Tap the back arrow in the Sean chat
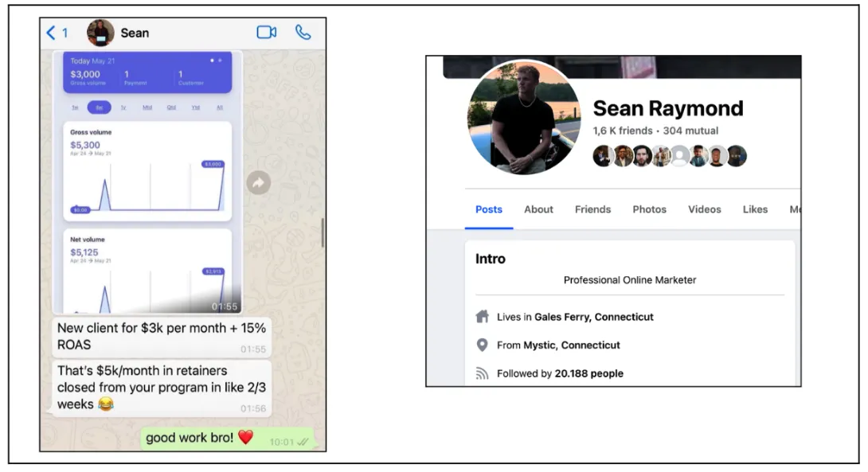This screenshot has width=868, height=472. 51,33
